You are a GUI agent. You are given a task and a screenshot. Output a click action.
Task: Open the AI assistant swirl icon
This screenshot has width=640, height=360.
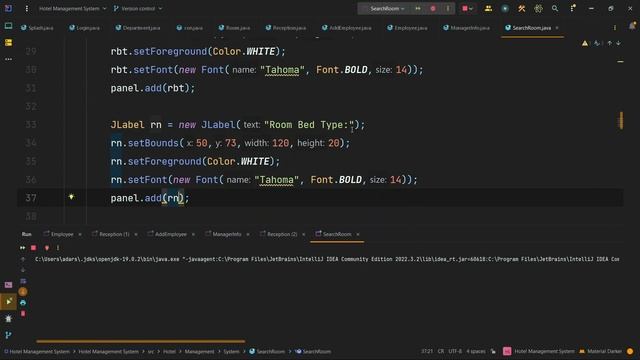(538, 8)
